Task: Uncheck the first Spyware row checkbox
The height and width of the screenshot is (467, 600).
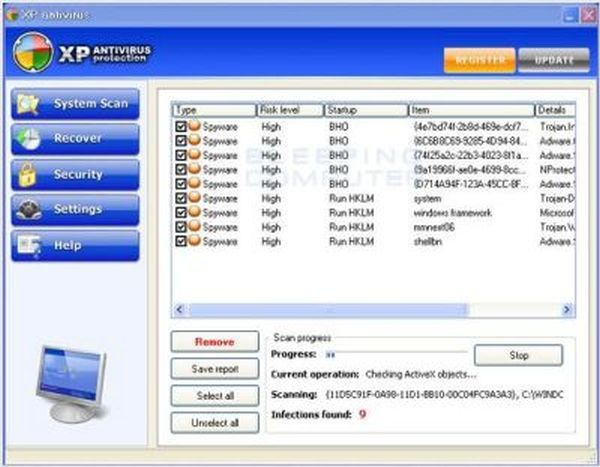Action: [x=180, y=127]
